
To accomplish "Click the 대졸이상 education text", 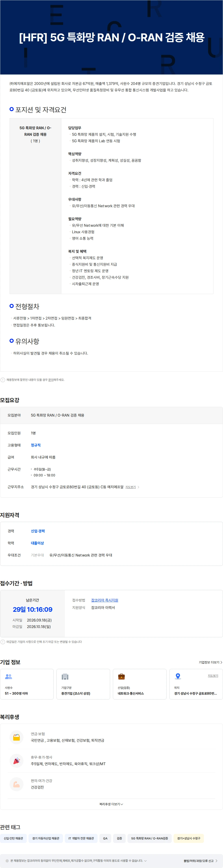I will click(x=37, y=543).
